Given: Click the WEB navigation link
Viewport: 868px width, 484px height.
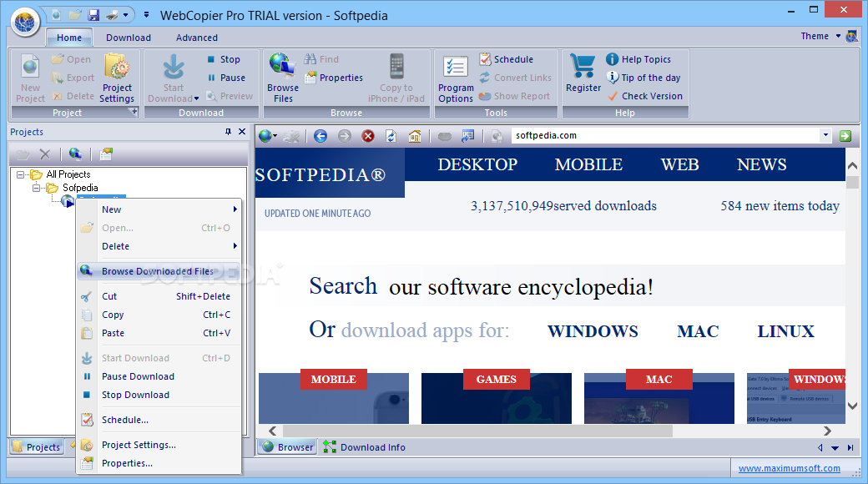Looking at the screenshot, I should click(679, 164).
